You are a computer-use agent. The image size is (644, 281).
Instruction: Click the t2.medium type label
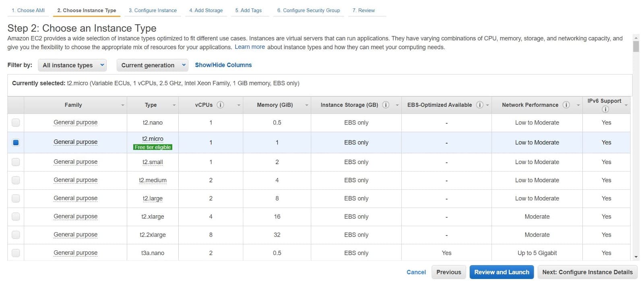coord(153,180)
